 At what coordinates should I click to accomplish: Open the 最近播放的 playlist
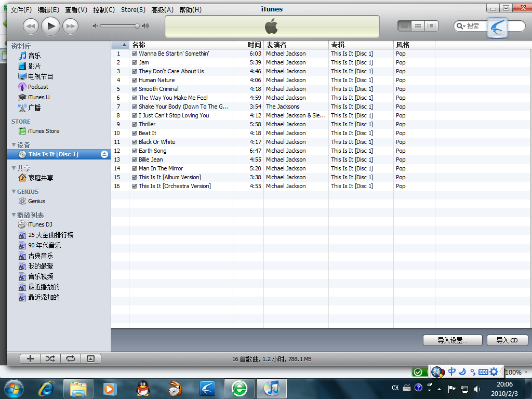point(39,287)
